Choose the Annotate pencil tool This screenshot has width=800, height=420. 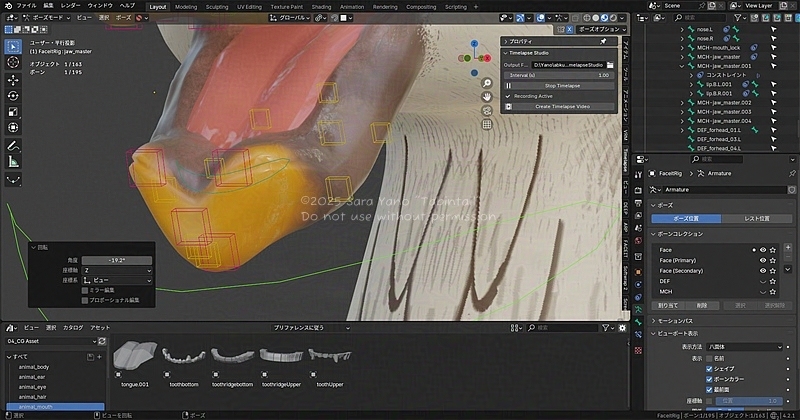(13, 145)
